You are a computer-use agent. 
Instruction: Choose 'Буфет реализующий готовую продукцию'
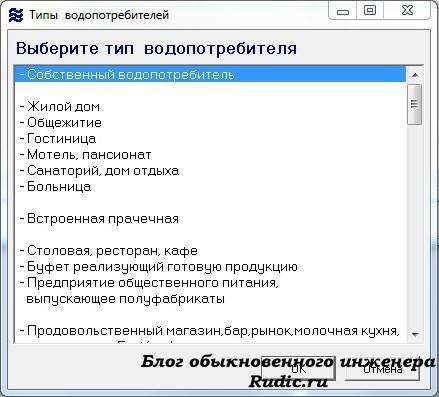click(x=210, y=267)
